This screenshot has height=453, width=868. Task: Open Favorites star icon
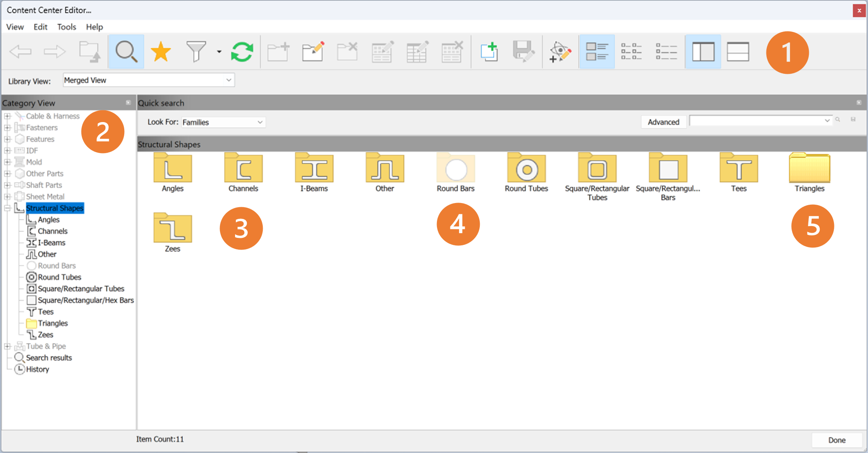(161, 52)
